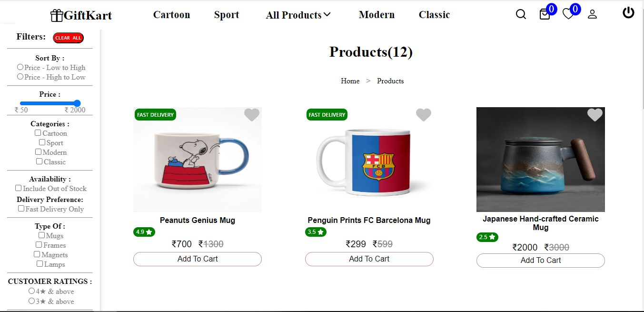The height and width of the screenshot is (312, 644).
Task: Open the Sport navigation menu item
Action: pyautogui.click(x=227, y=15)
